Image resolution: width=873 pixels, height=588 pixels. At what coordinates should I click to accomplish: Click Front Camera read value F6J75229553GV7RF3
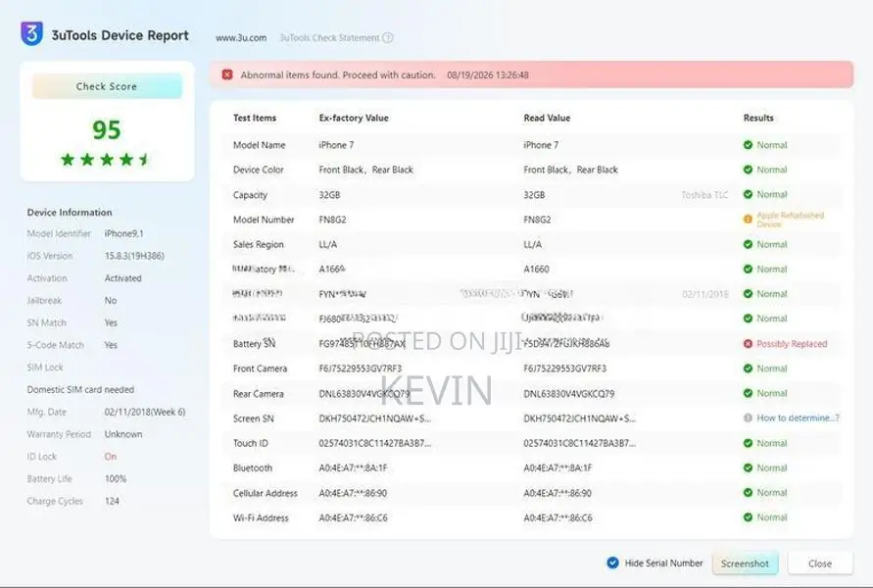point(565,368)
